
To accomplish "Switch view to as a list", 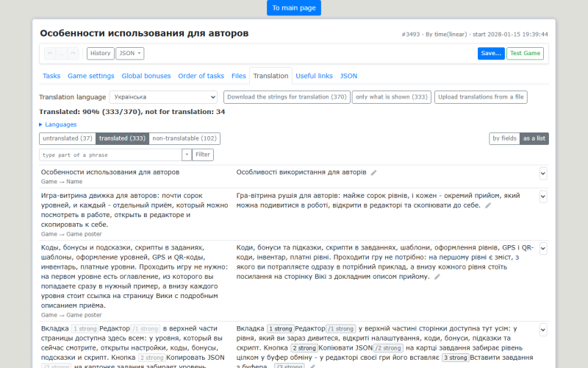I will click(x=534, y=138).
